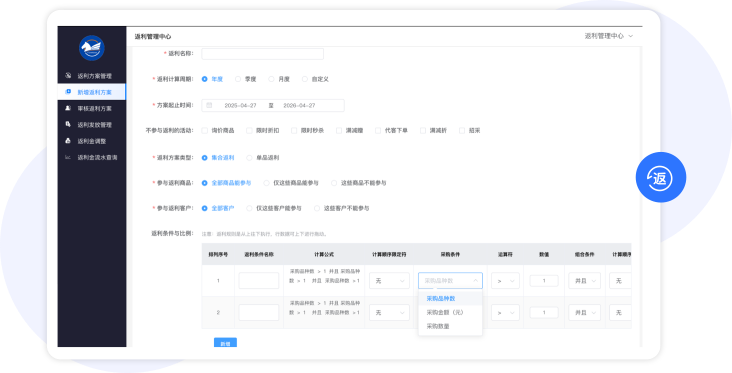
Task: Click row 1 数量 value field
Action: tap(544, 281)
